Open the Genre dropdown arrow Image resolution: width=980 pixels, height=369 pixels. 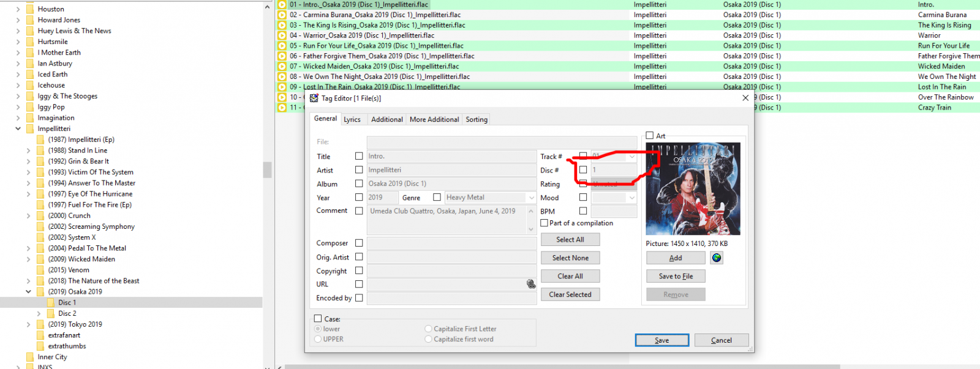(531, 198)
